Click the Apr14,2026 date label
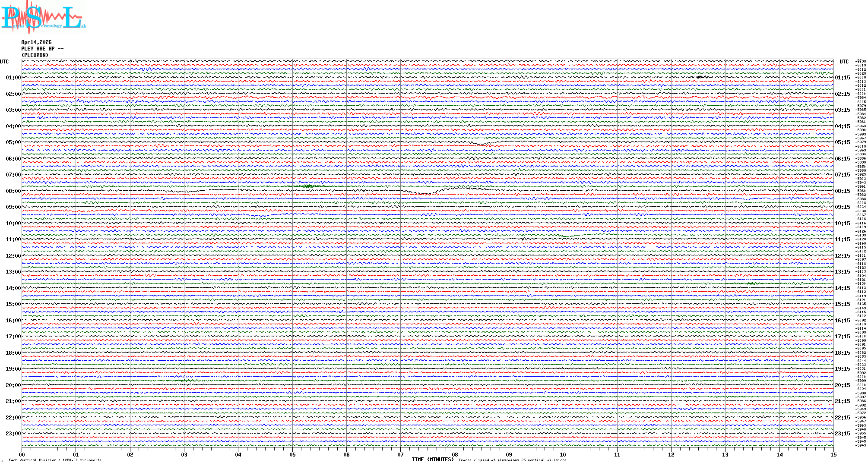The width and height of the screenshot is (868, 466). click(36, 42)
